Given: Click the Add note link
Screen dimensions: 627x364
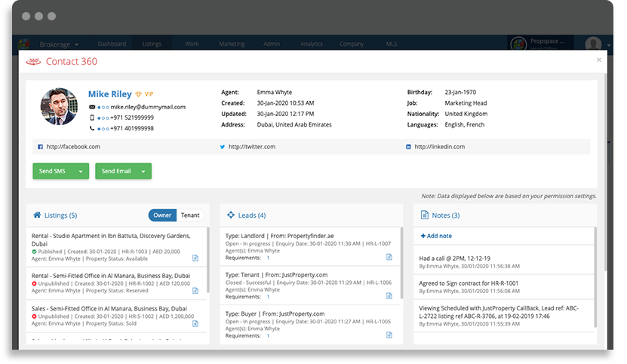Looking at the screenshot, I should [436, 236].
